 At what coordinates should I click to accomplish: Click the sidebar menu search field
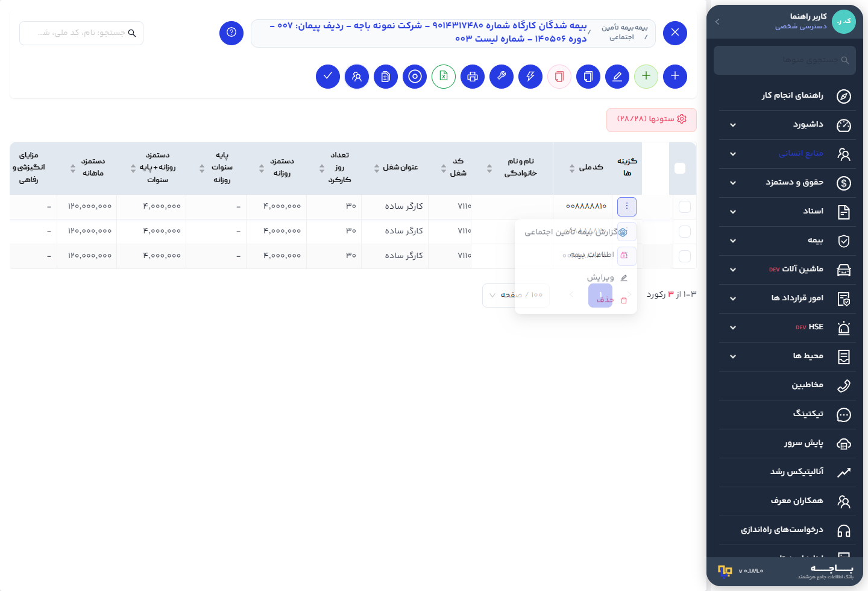pyautogui.click(x=785, y=60)
